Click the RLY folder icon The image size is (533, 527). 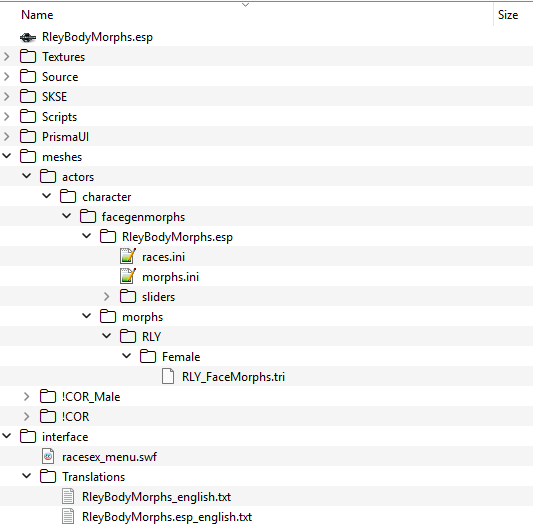click(x=128, y=337)
